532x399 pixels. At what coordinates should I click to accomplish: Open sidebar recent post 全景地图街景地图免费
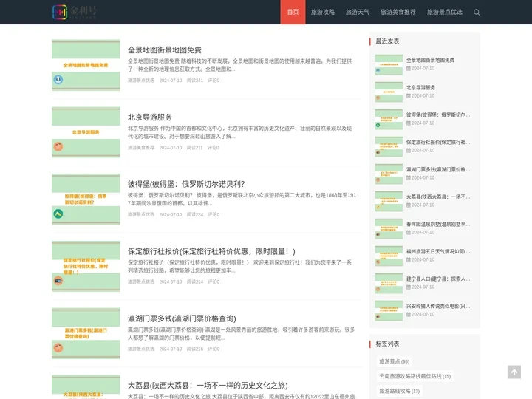click(x=430, y=60)
